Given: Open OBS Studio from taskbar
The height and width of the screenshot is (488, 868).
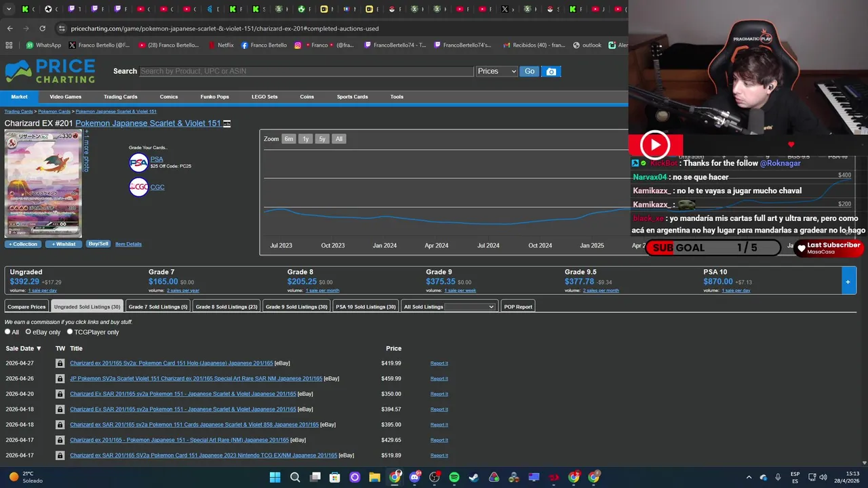Looking at the screenshot, I should [x=434, y=477].
